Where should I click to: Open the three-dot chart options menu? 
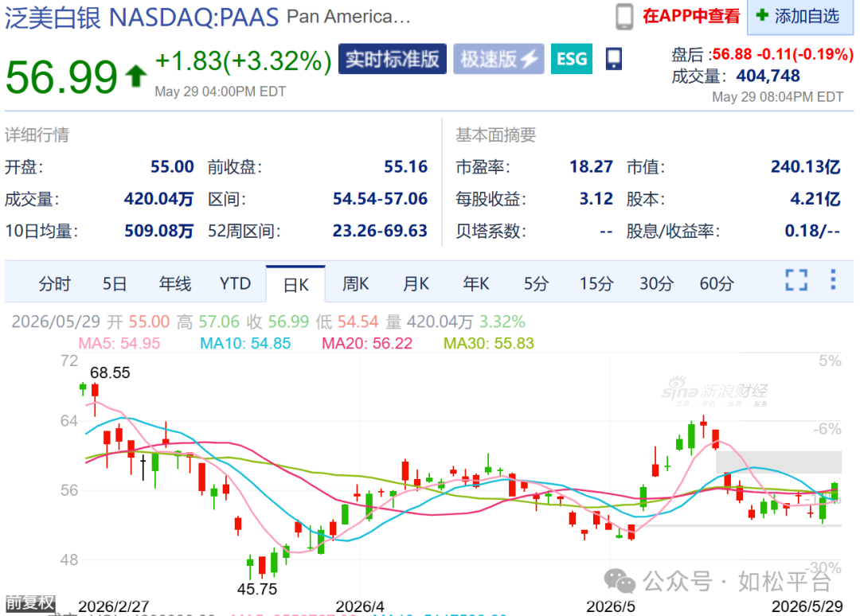pyautogui.click(x=833, y=279)
